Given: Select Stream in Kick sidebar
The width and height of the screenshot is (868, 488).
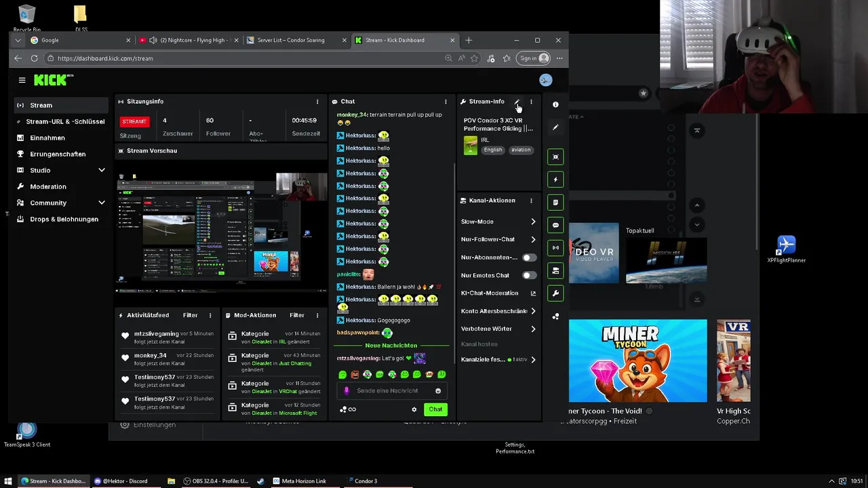Looking at the screenshot, I should 61,105.
